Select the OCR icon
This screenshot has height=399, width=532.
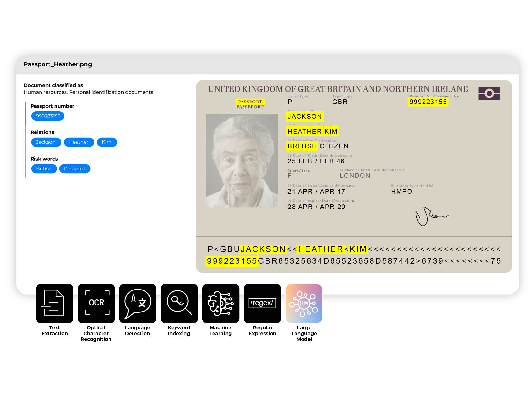[x=96, y=303]
